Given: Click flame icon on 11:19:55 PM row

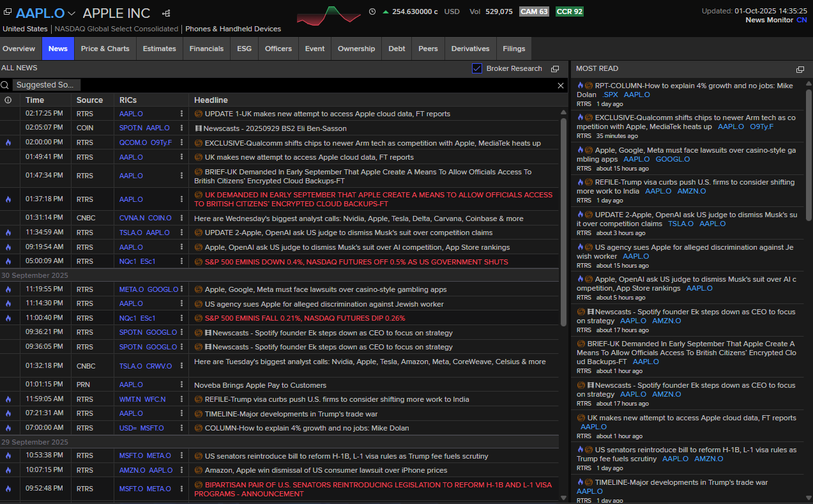Looking at the screenshot, I should (x=8, y=289).
